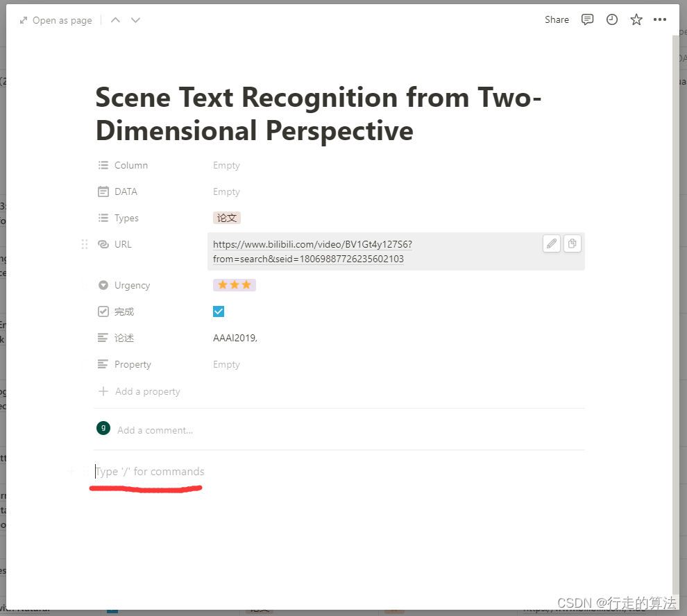View page history via clock icon
Viewport: 687px width, 616px height.
[611, 19]
